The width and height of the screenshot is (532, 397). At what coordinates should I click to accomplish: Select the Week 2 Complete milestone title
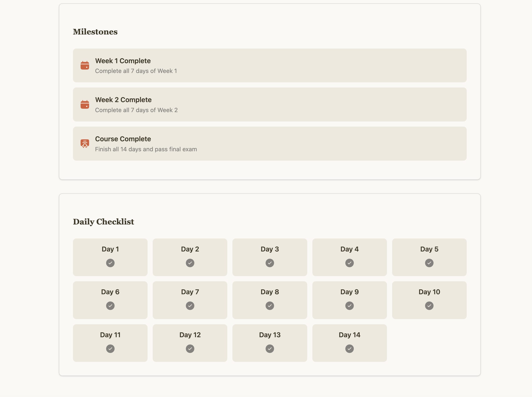coord(124,100)
